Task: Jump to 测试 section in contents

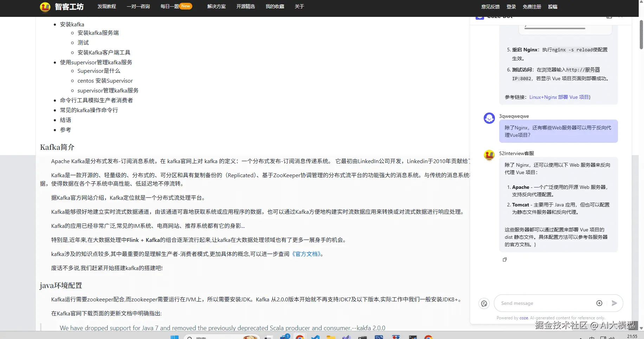Action: pyautogui.click(x=83, y=43)
